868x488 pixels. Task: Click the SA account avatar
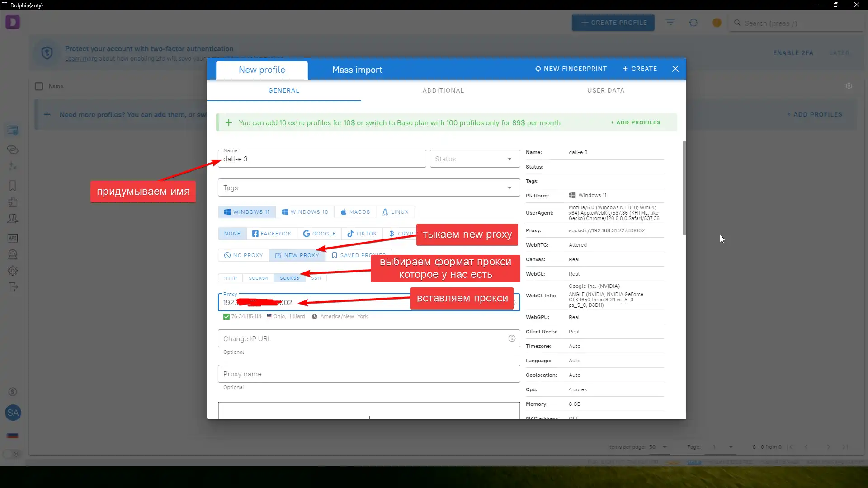point(13,413)
